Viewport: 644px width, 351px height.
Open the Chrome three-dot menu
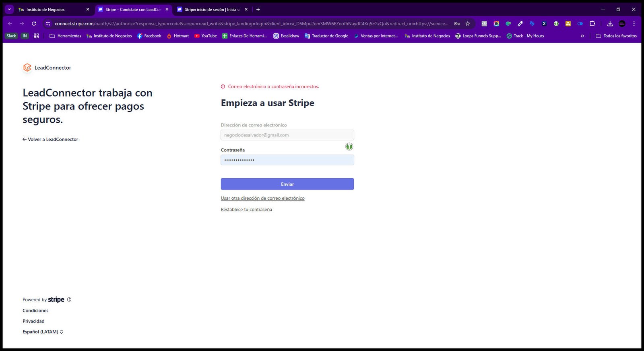(634, 24)
